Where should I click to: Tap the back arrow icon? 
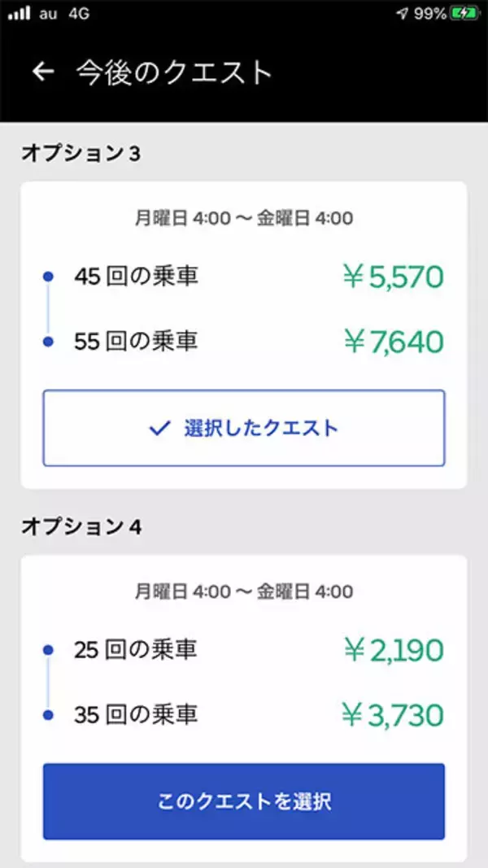click(42, 72)
